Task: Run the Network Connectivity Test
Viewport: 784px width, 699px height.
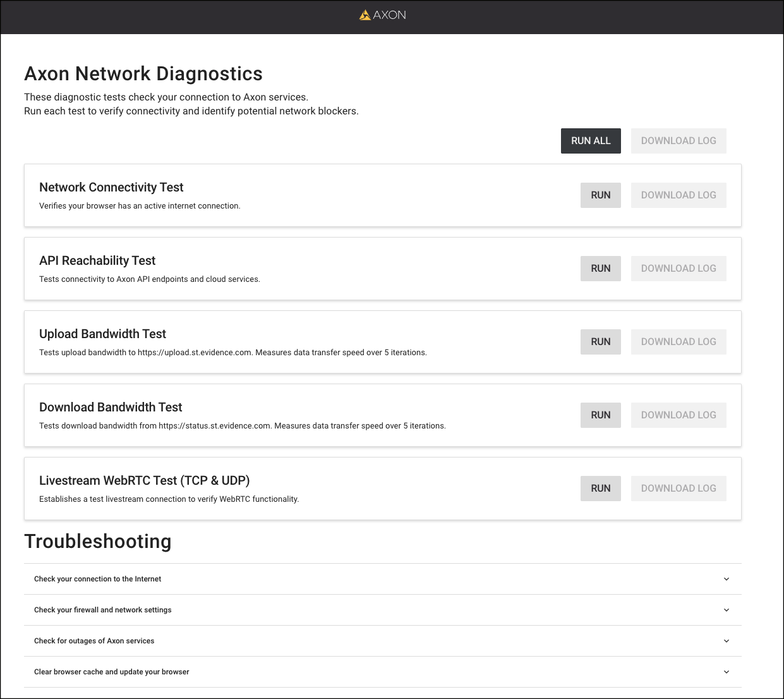Action: 600,195
